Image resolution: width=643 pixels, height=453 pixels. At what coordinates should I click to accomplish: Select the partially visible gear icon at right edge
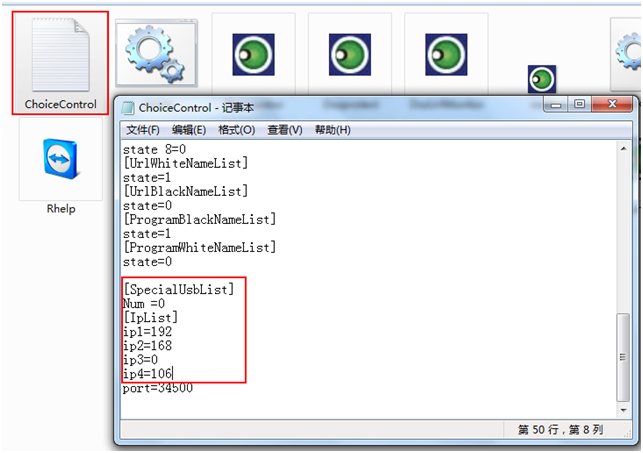628,50
